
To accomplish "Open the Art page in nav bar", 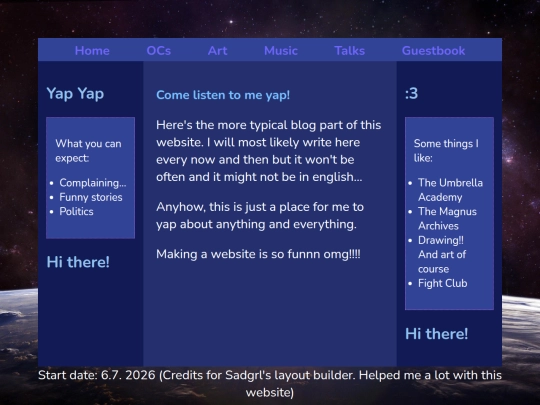I will (x=217, y=51).
